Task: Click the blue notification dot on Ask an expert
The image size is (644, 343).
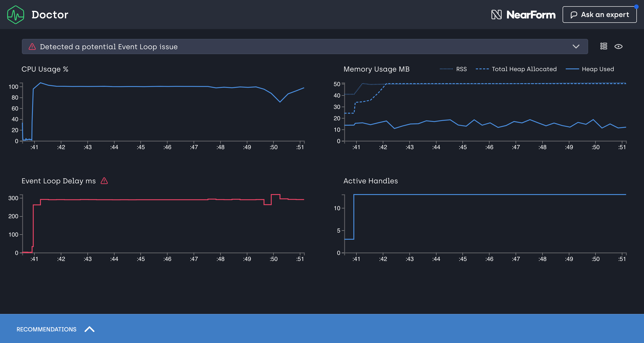Action: coord(636,7)
